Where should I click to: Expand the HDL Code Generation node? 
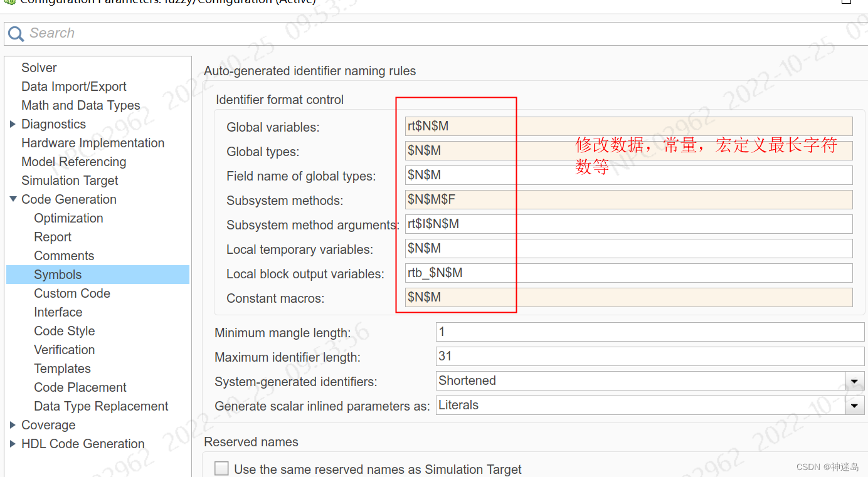13,444
